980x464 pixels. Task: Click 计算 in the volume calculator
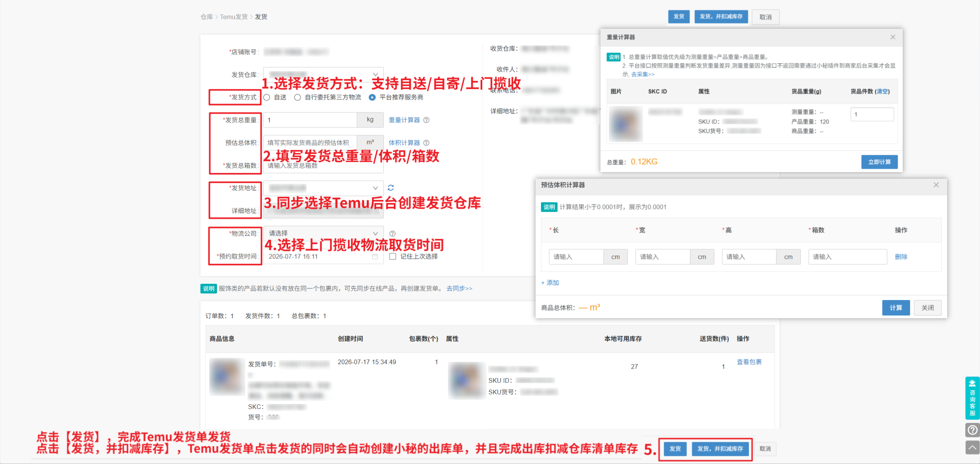(x=896, y=308)
